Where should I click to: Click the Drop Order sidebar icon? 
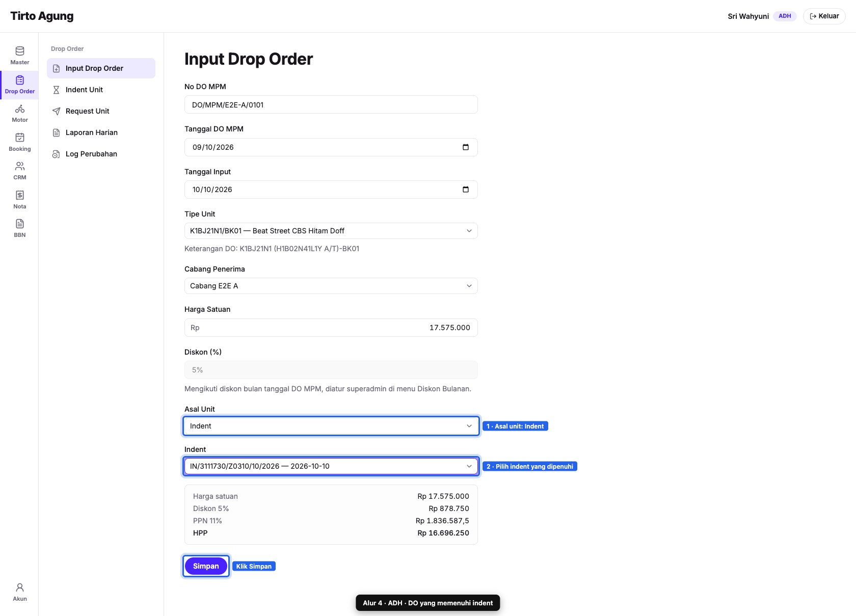click(20, 80)
